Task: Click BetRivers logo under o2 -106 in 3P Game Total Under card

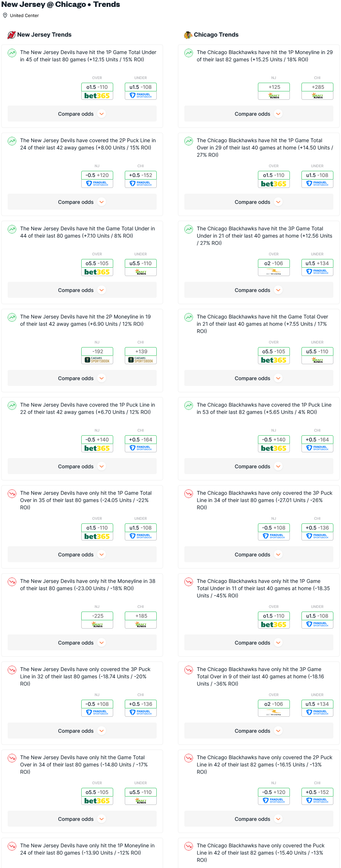Action: click(x=274, y=272)
